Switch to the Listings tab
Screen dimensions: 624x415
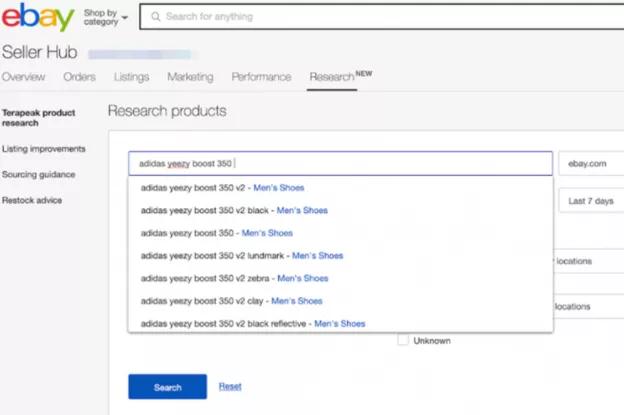(x=131, y=76)
